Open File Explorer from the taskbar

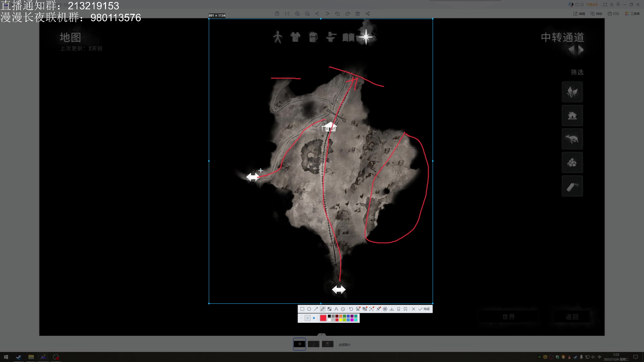pos(31,357)
